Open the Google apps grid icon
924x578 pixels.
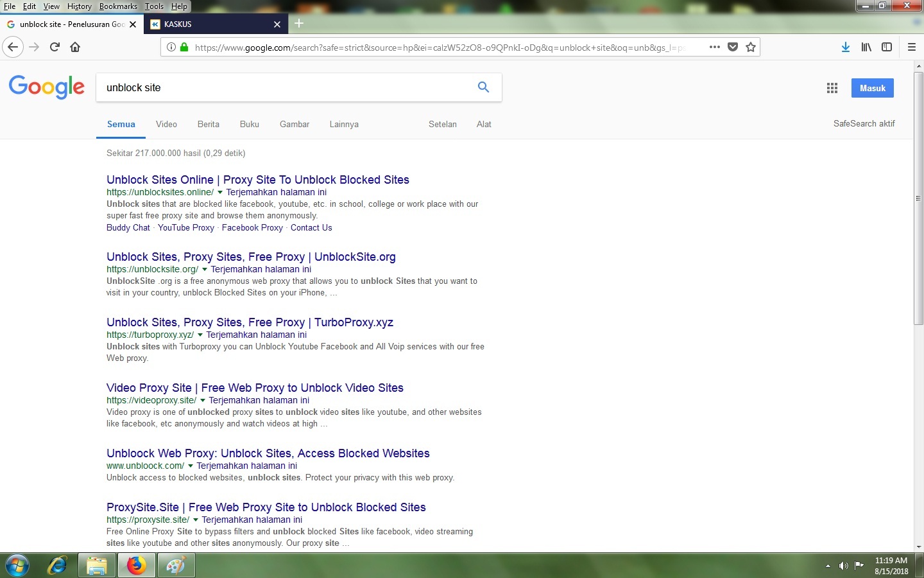pyautogui.click(x=832, y=88)
